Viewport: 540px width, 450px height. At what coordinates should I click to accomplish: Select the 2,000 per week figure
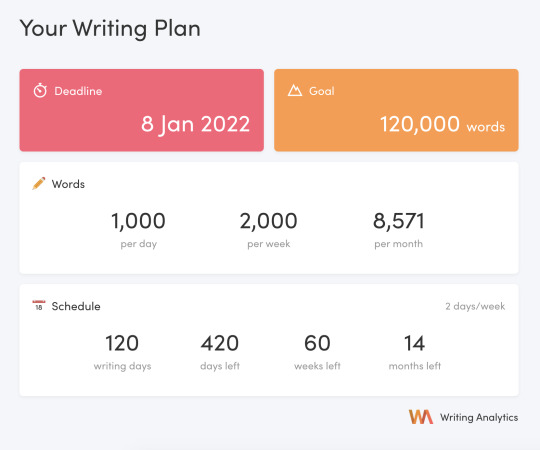point(269,229)
